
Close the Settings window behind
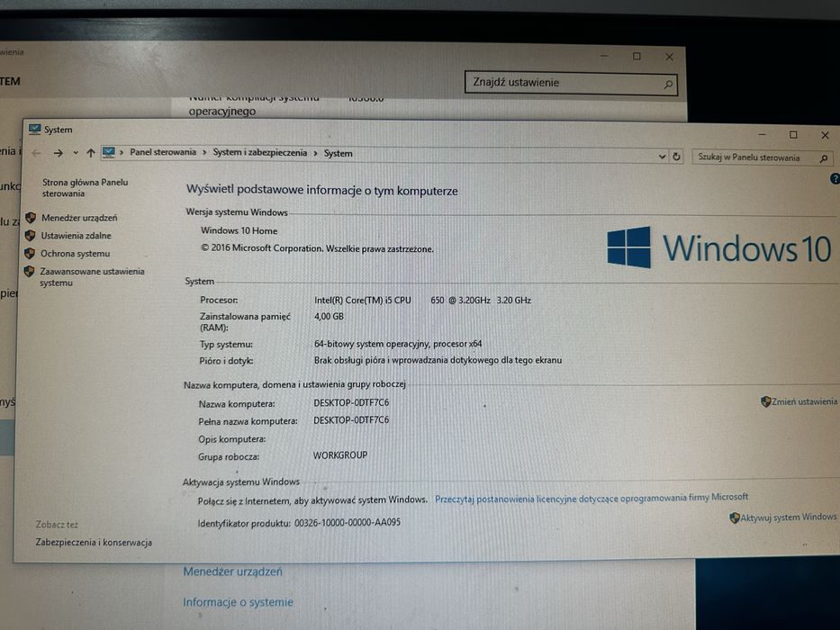[669, 56]
